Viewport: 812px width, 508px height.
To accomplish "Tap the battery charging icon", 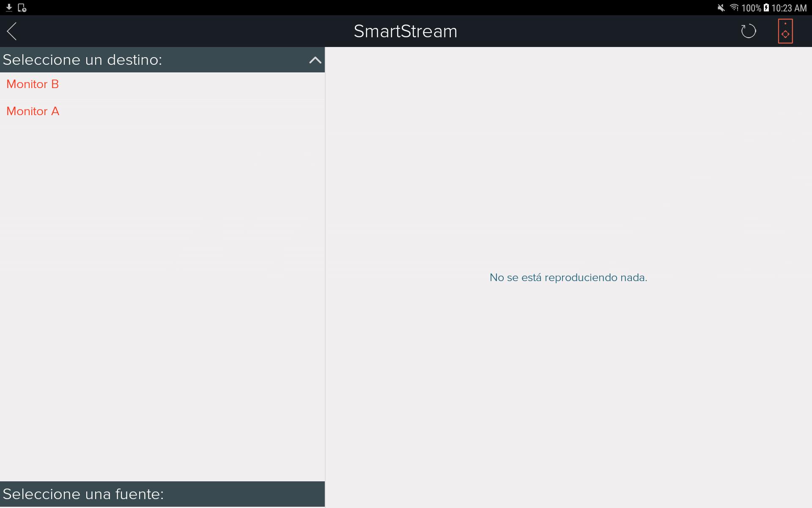I will click(x=766, y=8).
